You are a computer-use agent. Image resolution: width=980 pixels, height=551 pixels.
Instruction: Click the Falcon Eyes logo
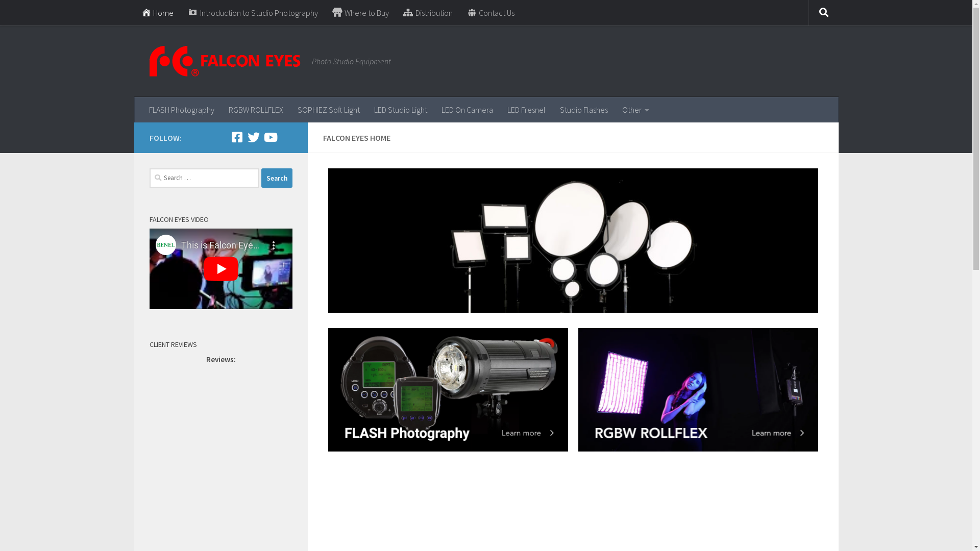225,61
